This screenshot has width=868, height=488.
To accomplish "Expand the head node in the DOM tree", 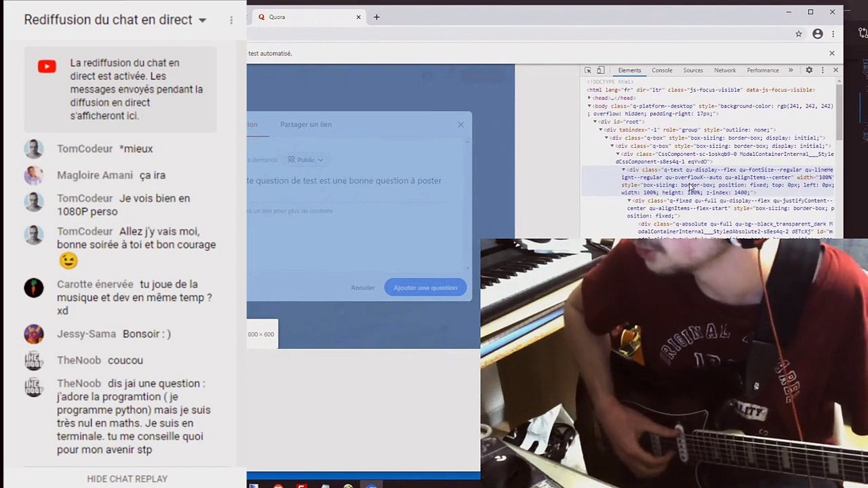I will 590,98.
